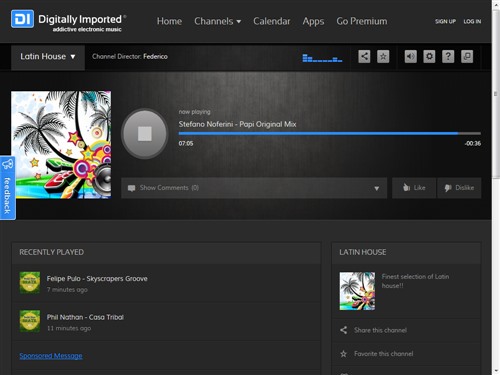Click the share icon beside Share this channel

pos(344,330)
